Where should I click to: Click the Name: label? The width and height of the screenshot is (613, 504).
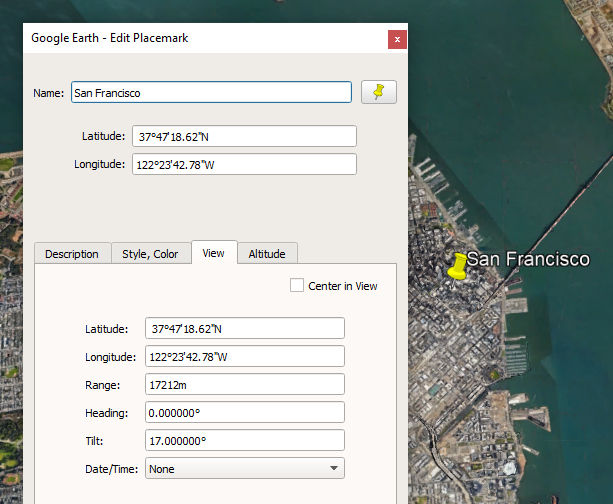point(48,93)
